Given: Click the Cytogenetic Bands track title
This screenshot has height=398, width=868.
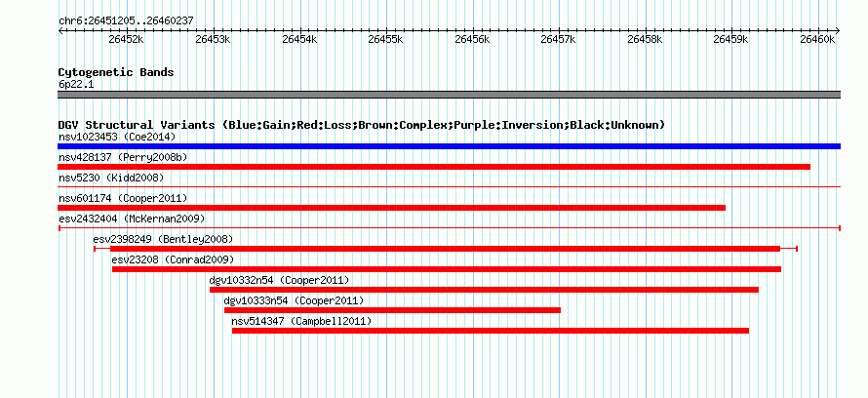Looking at the screenshot, I should [116, 72].
